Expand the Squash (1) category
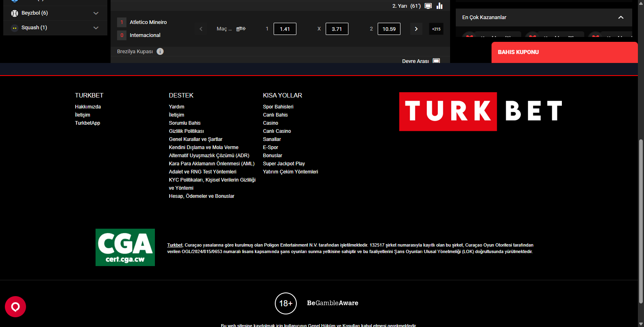644x327 pixels. tap(96, 28)
